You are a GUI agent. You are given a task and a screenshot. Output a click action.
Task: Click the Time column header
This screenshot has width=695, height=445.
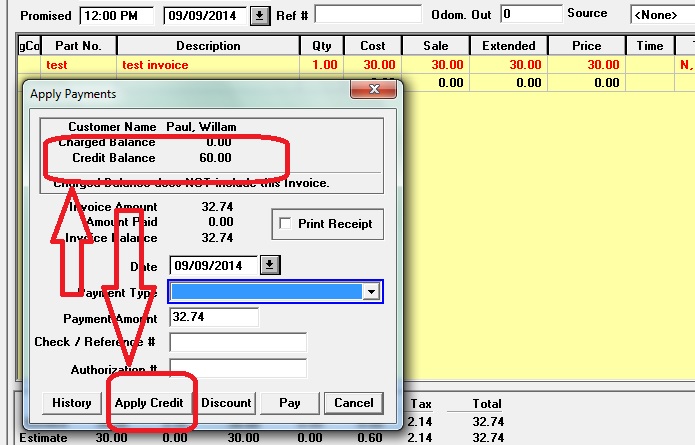pos(650,46)
